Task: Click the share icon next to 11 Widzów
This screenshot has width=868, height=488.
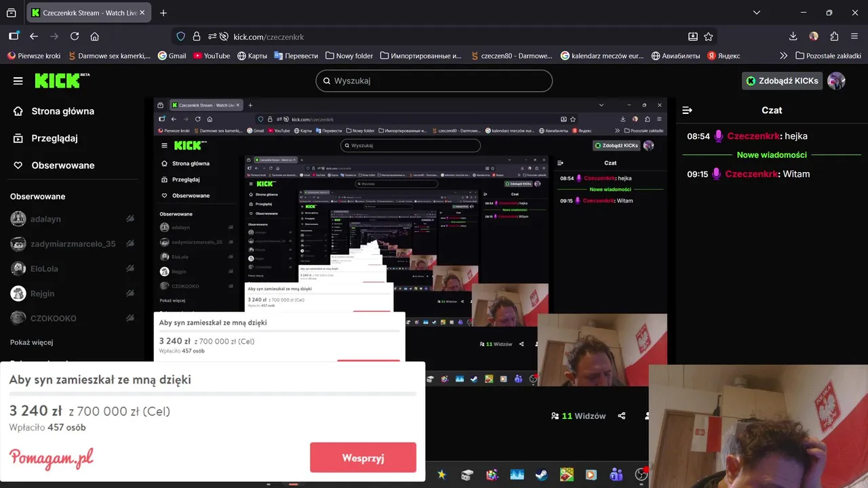Action: [x=622, y=416]
